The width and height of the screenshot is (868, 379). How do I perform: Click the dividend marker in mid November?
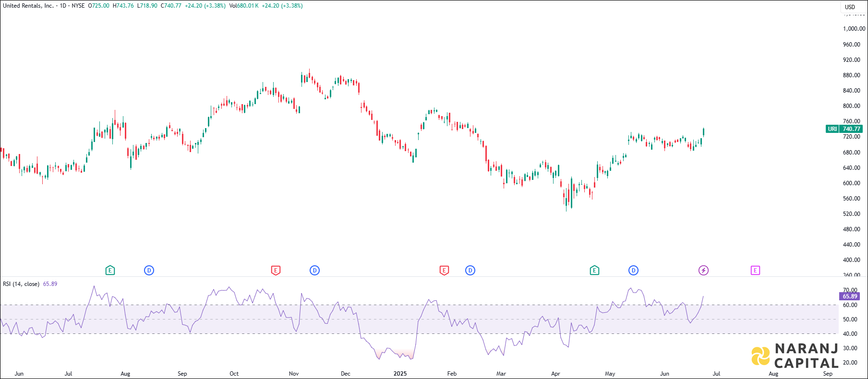pyautogui.click(x=315, y=271)
